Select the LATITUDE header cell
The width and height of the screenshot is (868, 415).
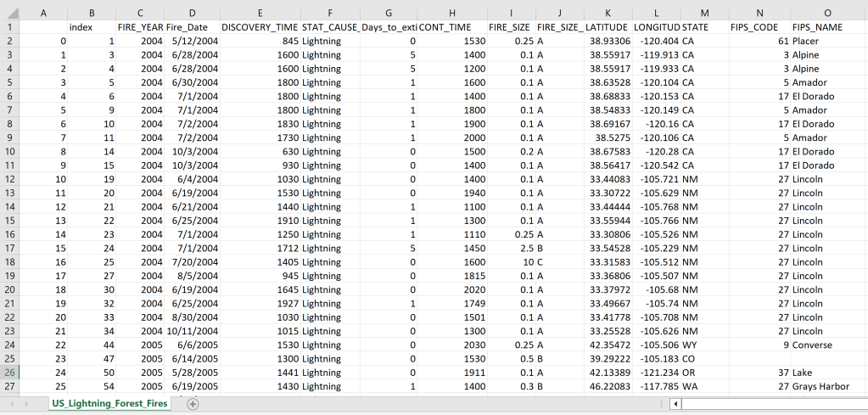tap(608, 27)
